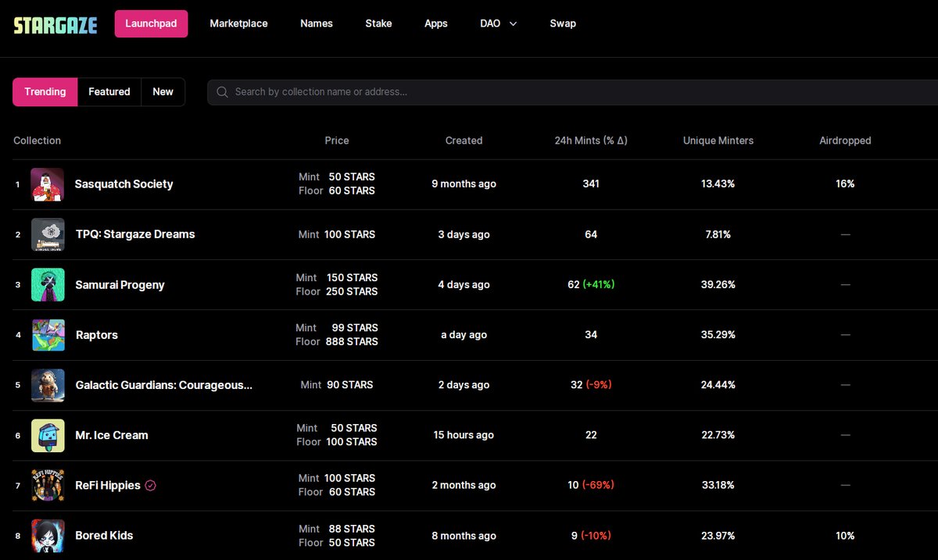
Task: Click the Price column header
Action: coord(337,141)
